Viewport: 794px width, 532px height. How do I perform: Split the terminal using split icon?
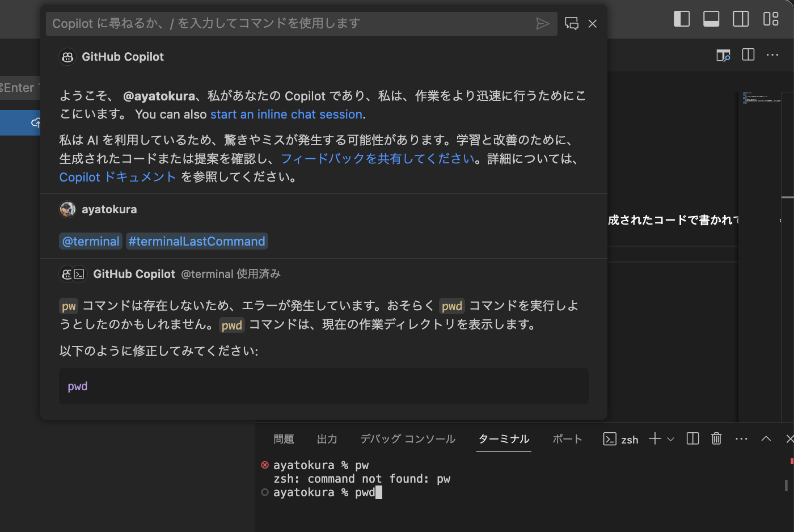[x=692, y=438]
